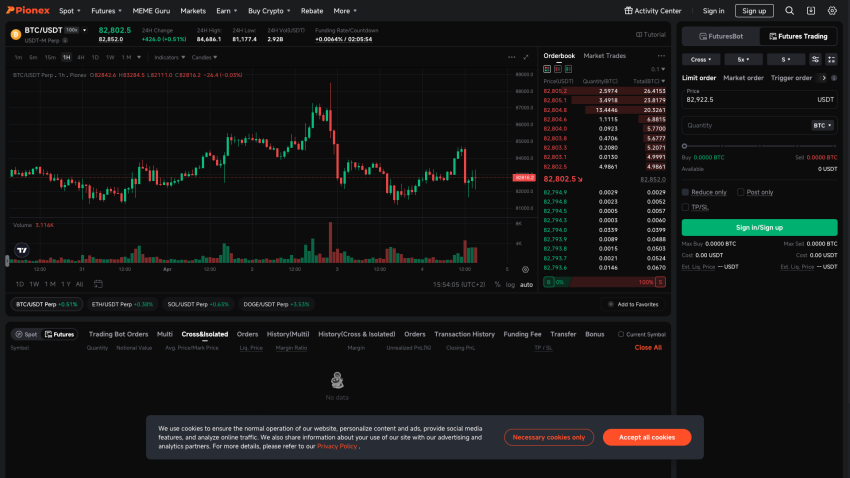Open the Privacy Policy link
This screenshot has height=478, width=850.
tap(337, 447)
